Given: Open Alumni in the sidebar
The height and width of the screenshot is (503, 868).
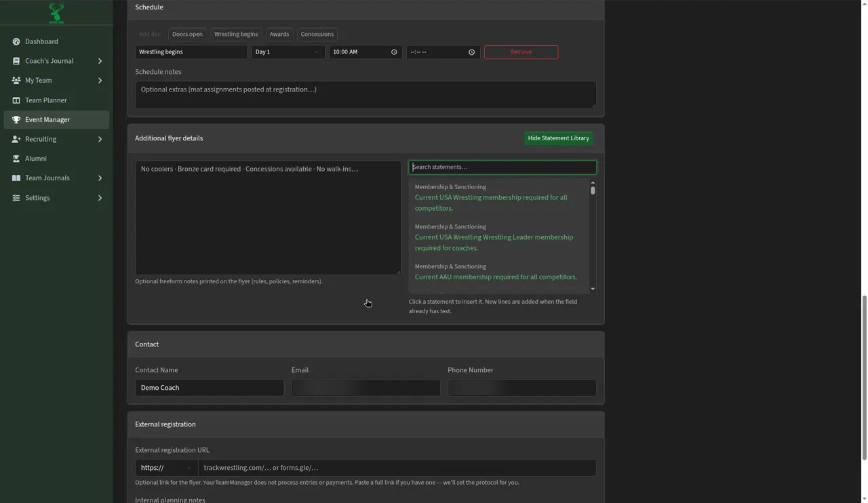Looking at the screenshot, I should [x=56, y=159].
